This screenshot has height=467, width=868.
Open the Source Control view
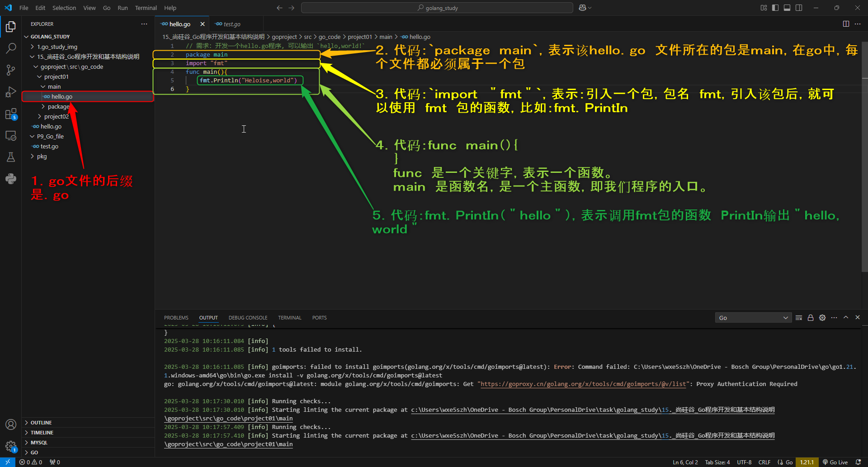click(11, 70)
